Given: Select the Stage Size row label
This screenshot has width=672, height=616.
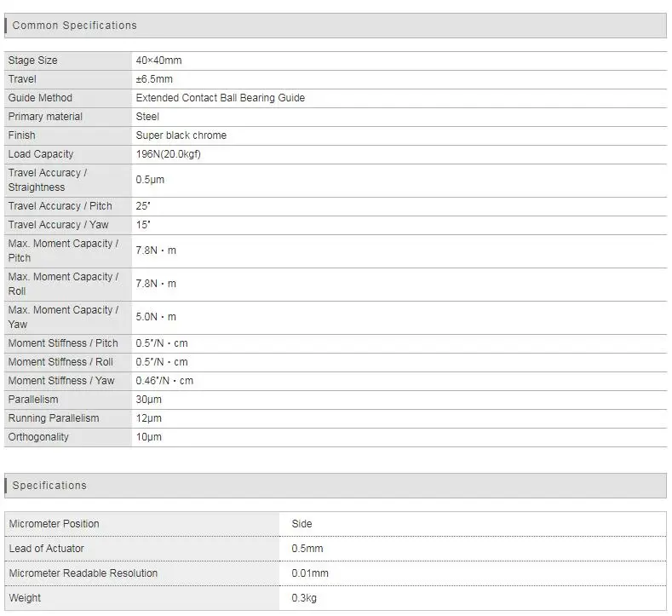Looking at the screenshot, I should pyautogui.click(x=33, y=60).
